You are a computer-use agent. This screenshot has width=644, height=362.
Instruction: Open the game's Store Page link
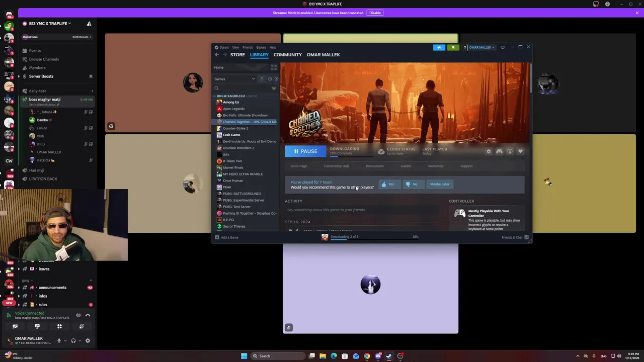click(298, 166)
